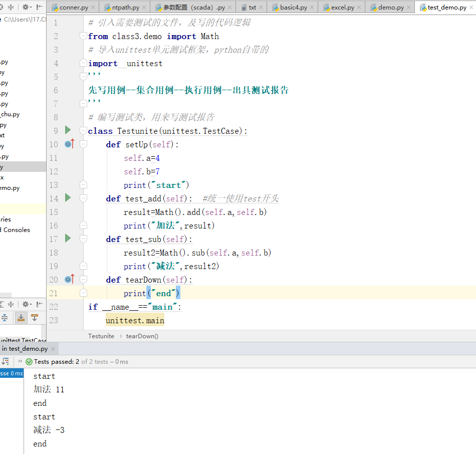476x454 pixels.
Task: Toggle the import-to-bottom filter in test panel
Action: point(21,317)
